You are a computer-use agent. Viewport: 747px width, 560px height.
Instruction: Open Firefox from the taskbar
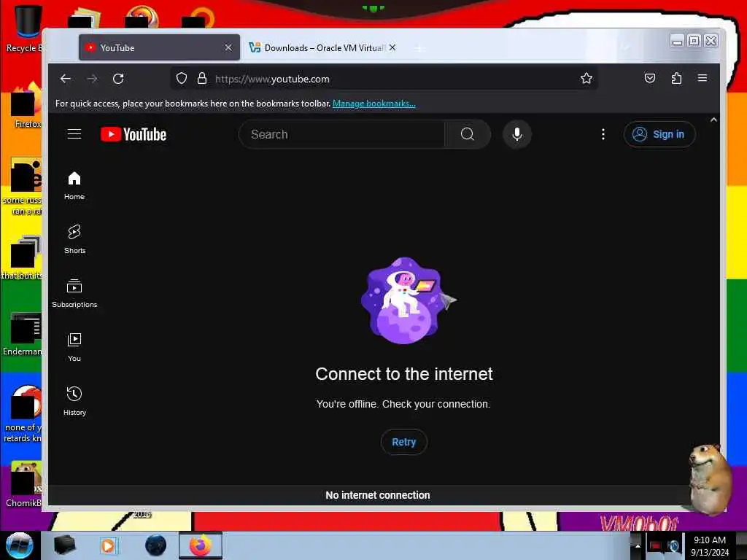(x=201, y=545)
